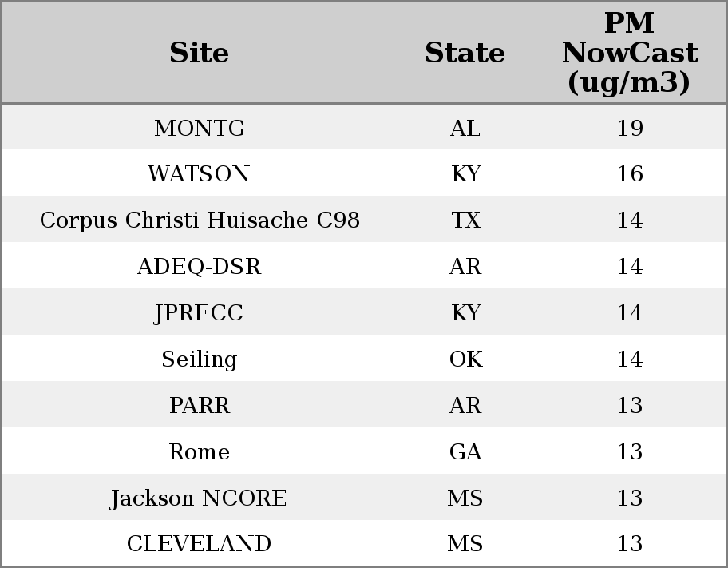Screen dimensions: 728x568
Task: Select the JPRECC site cell
Action: pos(199,312)
